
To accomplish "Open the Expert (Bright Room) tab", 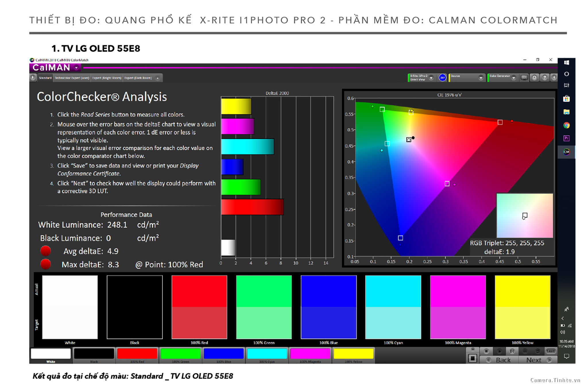I will [x=107, y=78].
